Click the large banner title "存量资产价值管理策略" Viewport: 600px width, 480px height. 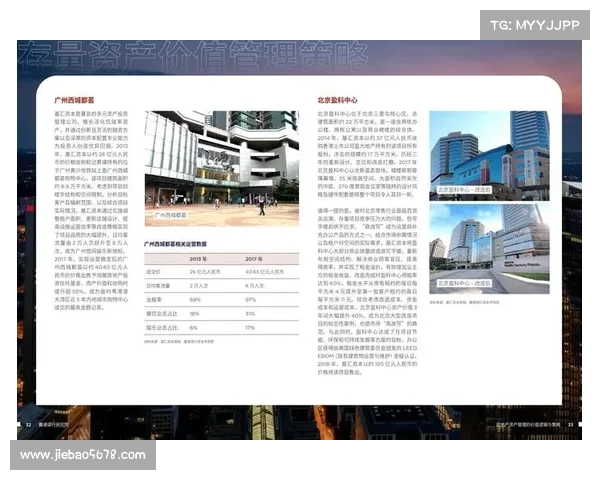(x=193, y=56)
